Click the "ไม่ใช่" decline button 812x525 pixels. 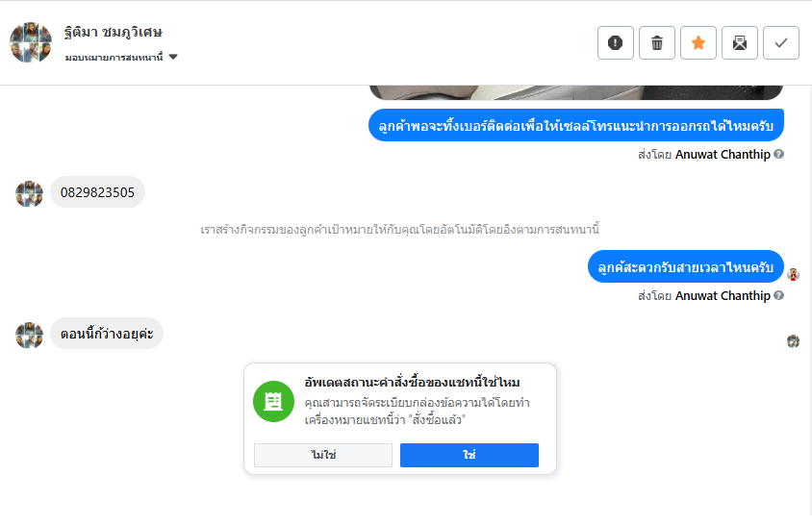pyautogui.click(x=323, y=455)
